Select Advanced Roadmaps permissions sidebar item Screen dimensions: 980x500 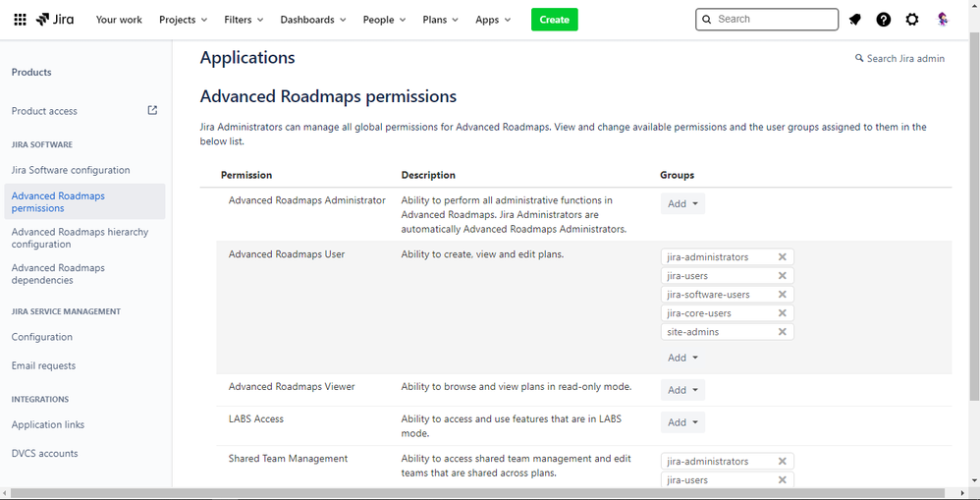(x=84, y=202)
